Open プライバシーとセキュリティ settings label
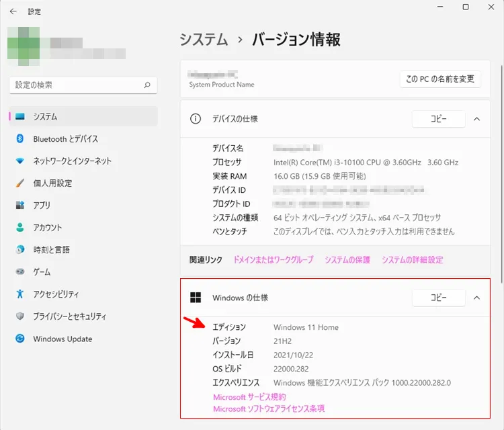Viewport: 504px width, 430px height. coord(70,316)
